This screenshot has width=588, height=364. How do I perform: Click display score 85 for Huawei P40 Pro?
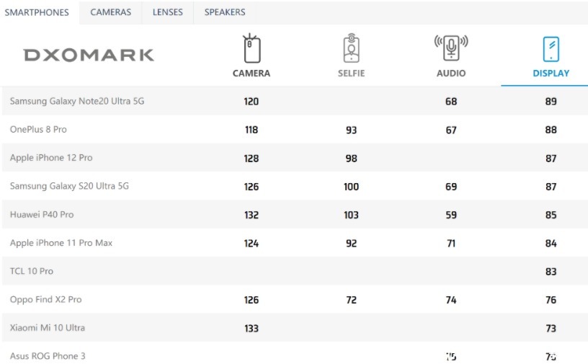[x=551, y=215]
